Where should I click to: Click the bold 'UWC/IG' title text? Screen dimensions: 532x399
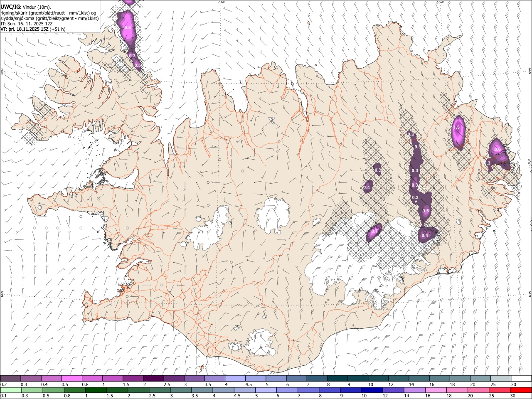[x=10, y=7]
